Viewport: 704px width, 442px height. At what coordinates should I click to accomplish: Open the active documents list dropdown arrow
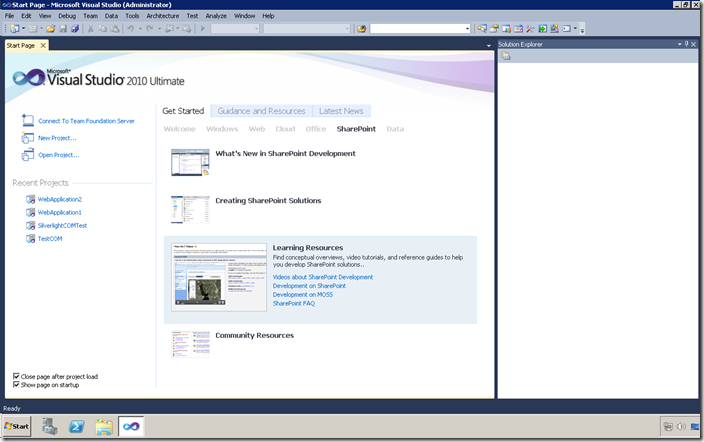point(489,46)
